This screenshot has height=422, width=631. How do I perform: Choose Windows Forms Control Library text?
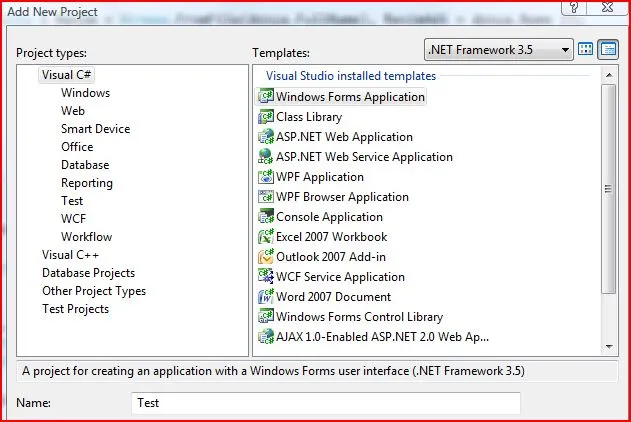pyautogui.click(x=360, y=317)
